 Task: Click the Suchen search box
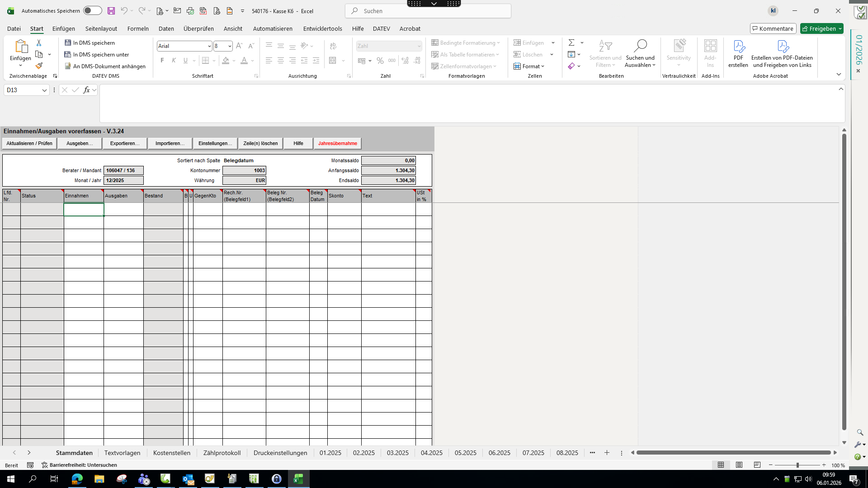point(428,11)
